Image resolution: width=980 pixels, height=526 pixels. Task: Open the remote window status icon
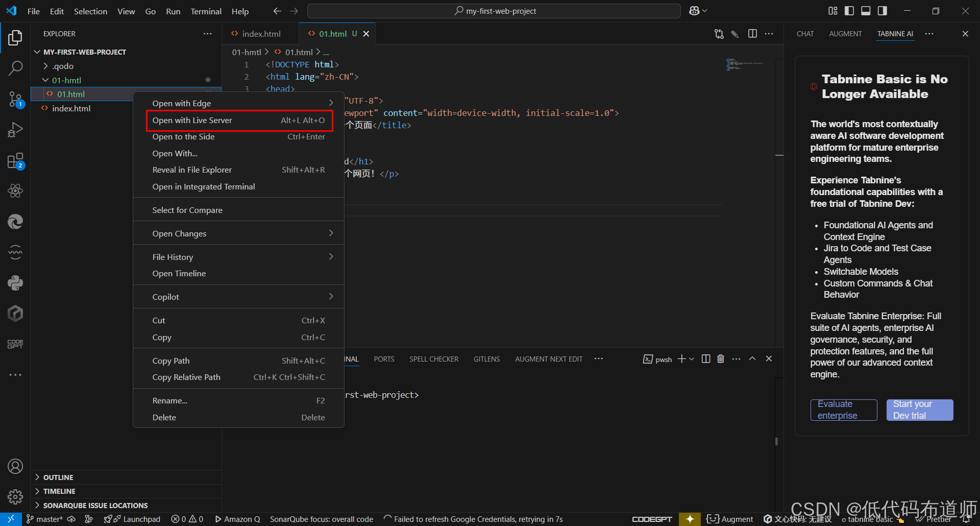point(11,519)
